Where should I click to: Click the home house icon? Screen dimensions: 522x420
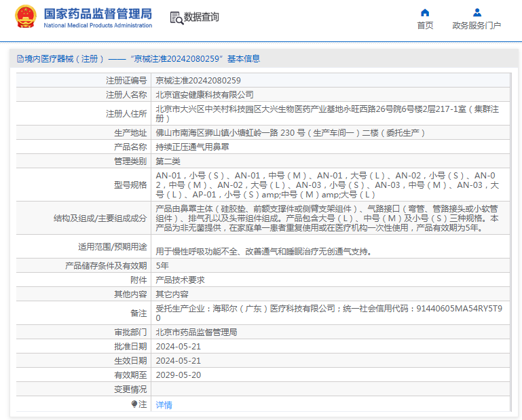coord(425,13)
